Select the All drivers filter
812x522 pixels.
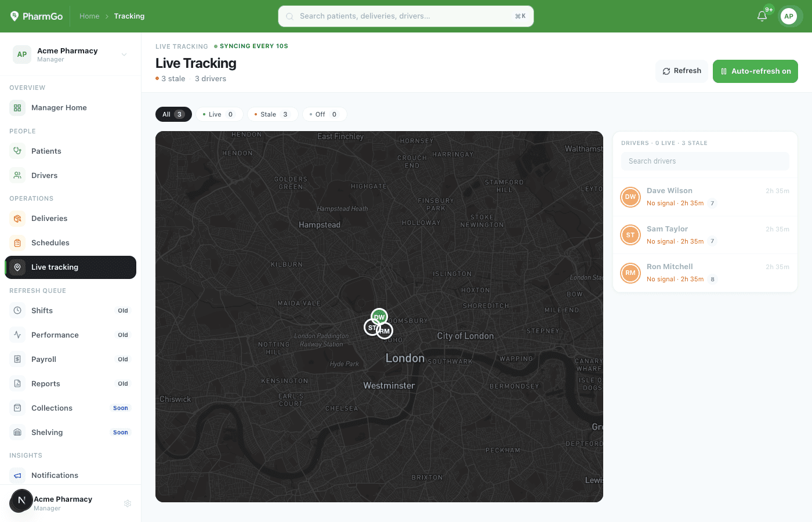click(x=173, y=114)
